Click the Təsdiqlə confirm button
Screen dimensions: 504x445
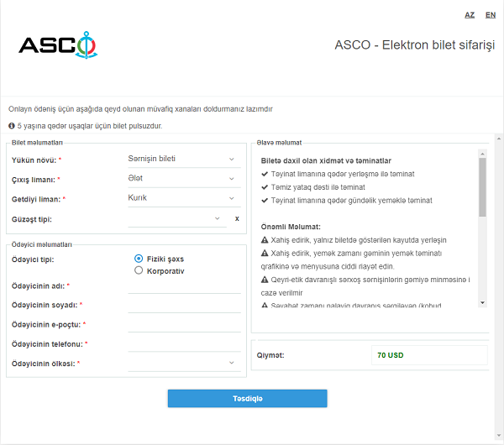coord(247,399)
